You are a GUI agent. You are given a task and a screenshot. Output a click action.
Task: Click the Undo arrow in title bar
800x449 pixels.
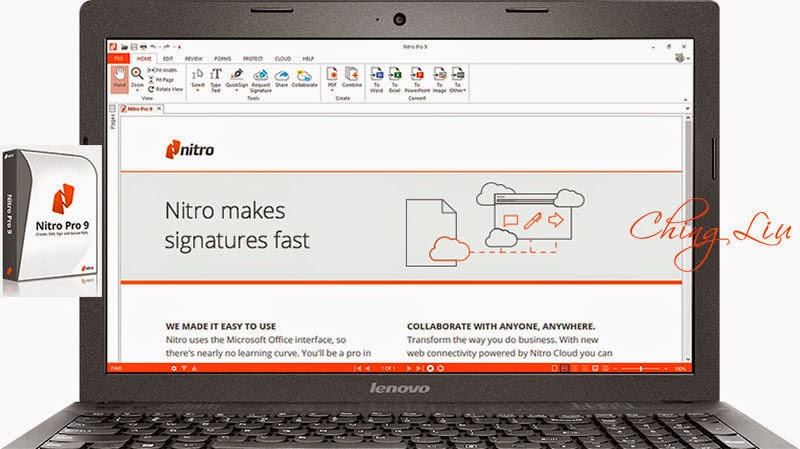point(153,47)
